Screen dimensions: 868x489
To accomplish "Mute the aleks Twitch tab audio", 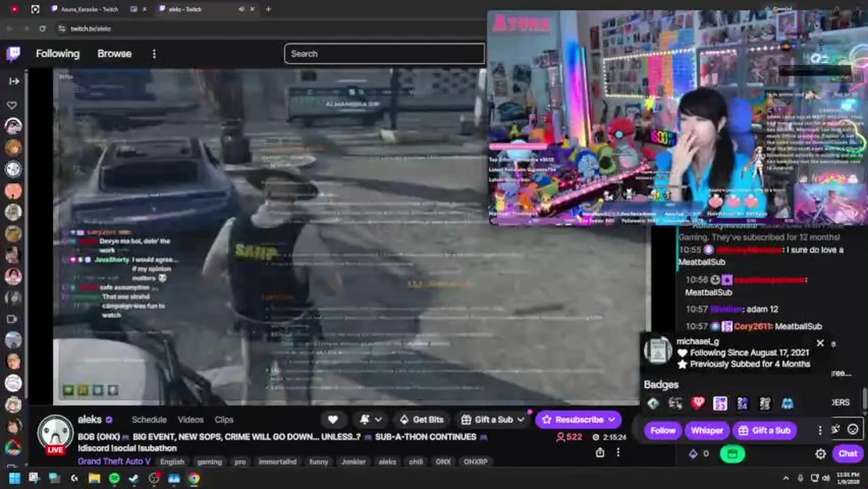I will point(241,9).
